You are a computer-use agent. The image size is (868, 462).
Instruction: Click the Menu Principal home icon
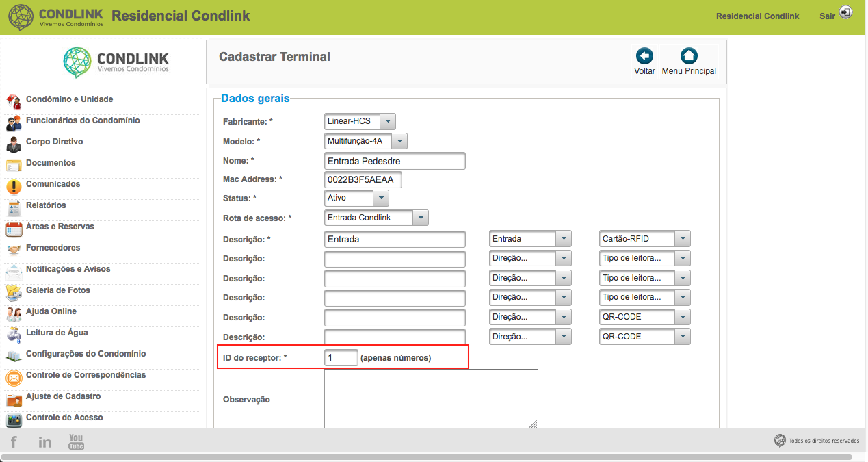(x=689, y=56)
